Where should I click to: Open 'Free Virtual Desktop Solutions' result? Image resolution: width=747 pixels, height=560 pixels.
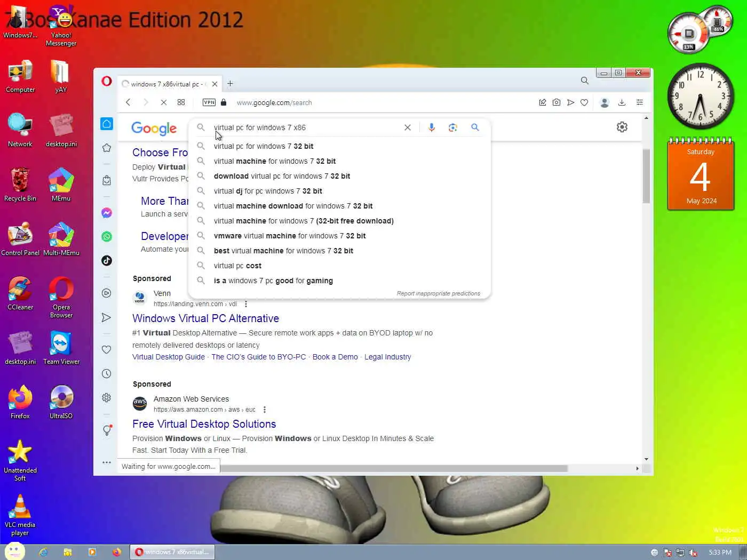pos(204,424)
